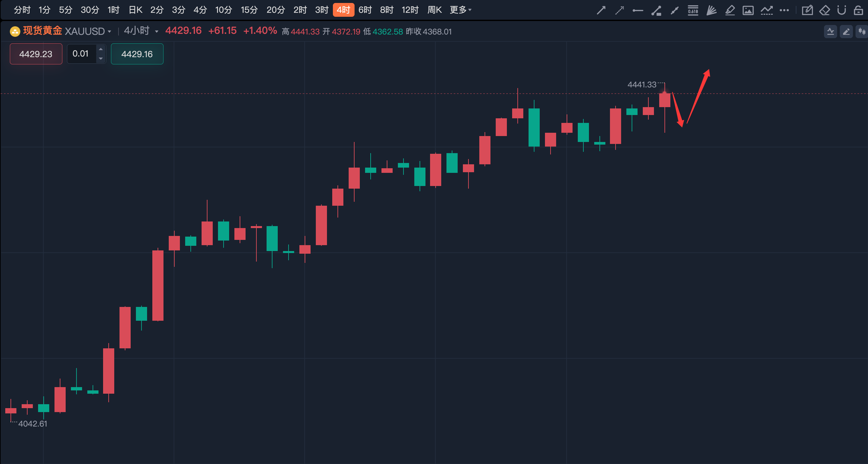Image resolution: width=868 pixels, height=464 pixels.
Task: Open the more drawing tools ellipsis
Action: point(784,11)
